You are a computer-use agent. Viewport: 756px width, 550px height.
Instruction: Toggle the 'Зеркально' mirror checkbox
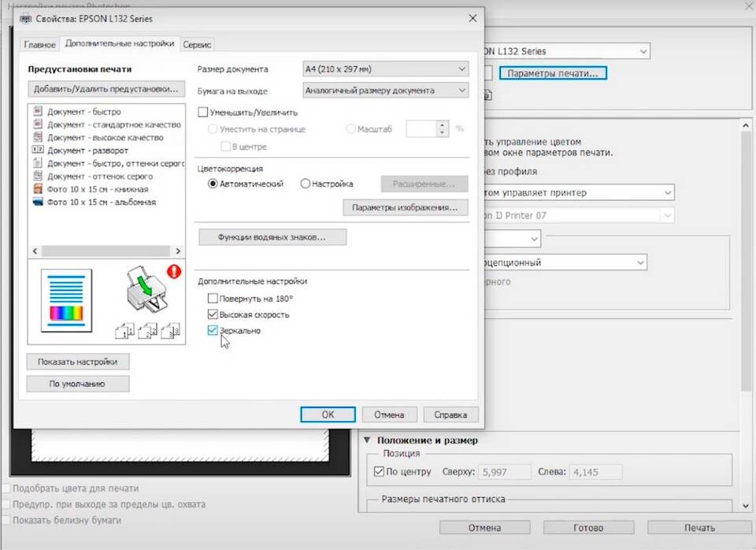[x=213, y=330]
